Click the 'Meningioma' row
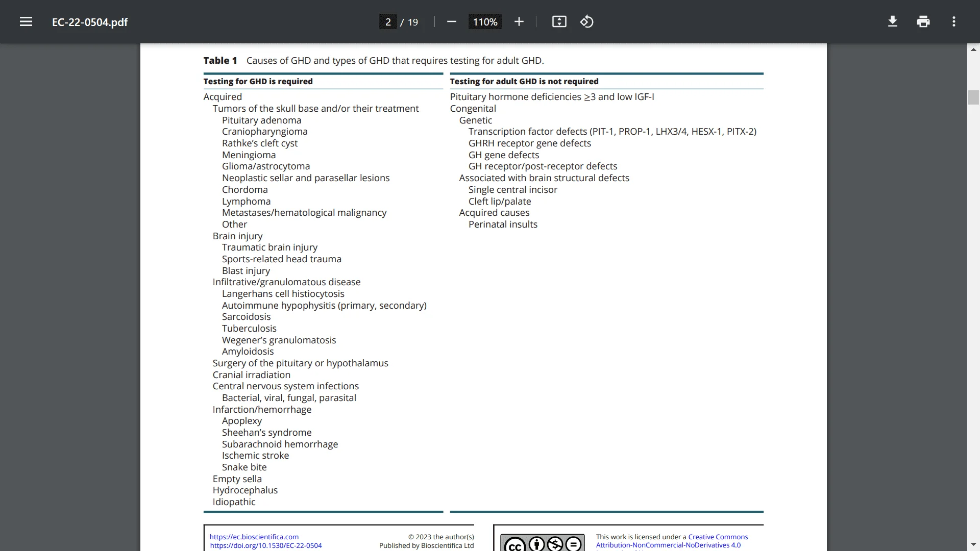 (x=249, y=155)
